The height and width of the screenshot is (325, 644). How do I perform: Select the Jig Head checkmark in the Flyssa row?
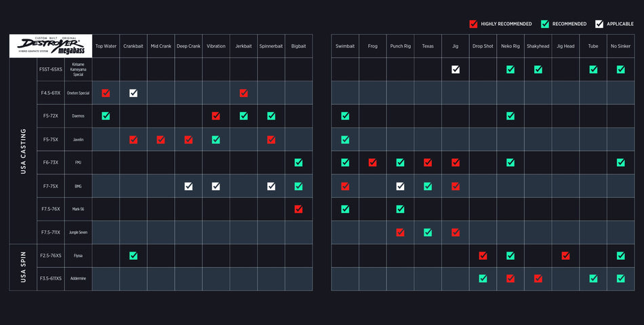click(x=565, y=256)
